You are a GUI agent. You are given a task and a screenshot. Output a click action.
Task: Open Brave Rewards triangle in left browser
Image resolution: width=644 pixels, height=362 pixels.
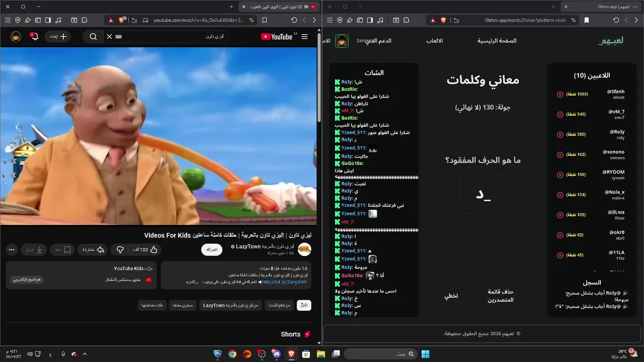(110, 20)
